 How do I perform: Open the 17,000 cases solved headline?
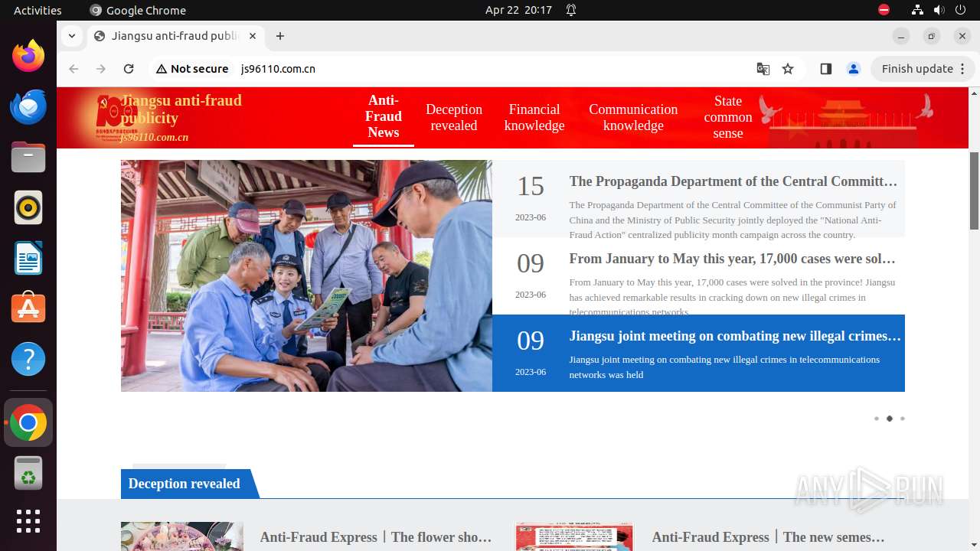733,259
